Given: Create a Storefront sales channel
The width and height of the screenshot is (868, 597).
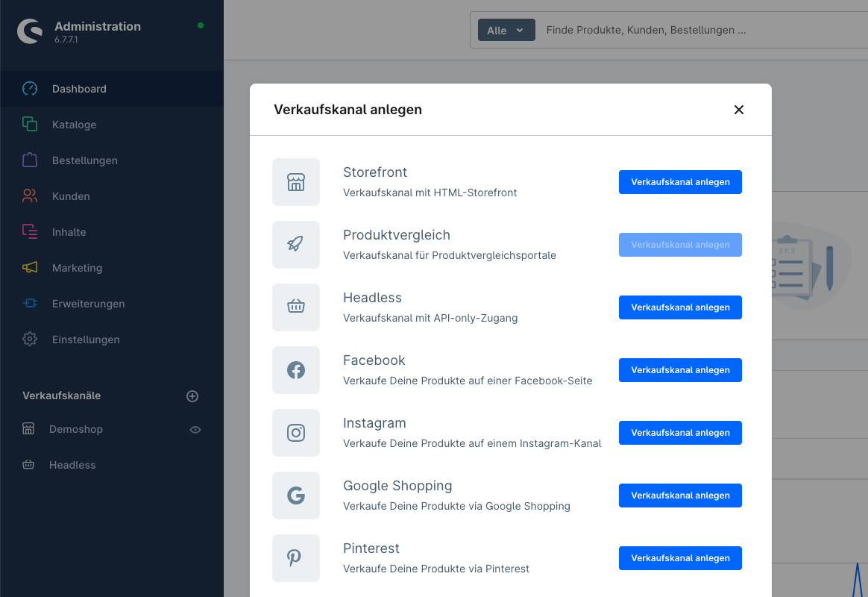Looking at the screenshot, I should (x=680, y=182).
